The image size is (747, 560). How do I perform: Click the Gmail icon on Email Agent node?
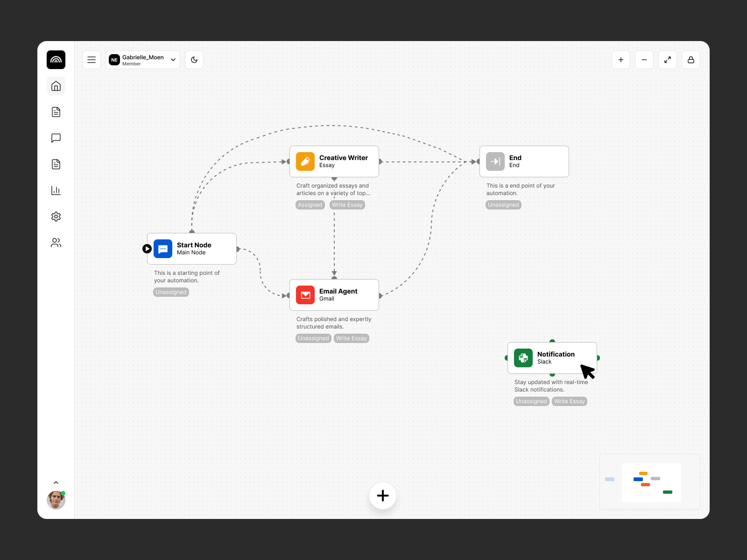[305, 295]
